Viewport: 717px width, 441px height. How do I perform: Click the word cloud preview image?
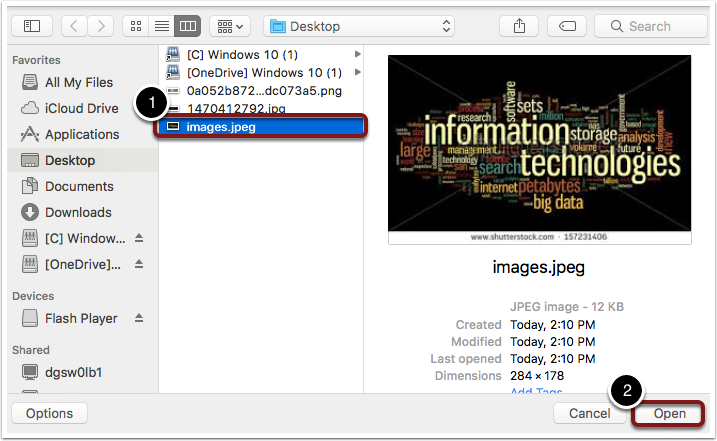point(540,150)
